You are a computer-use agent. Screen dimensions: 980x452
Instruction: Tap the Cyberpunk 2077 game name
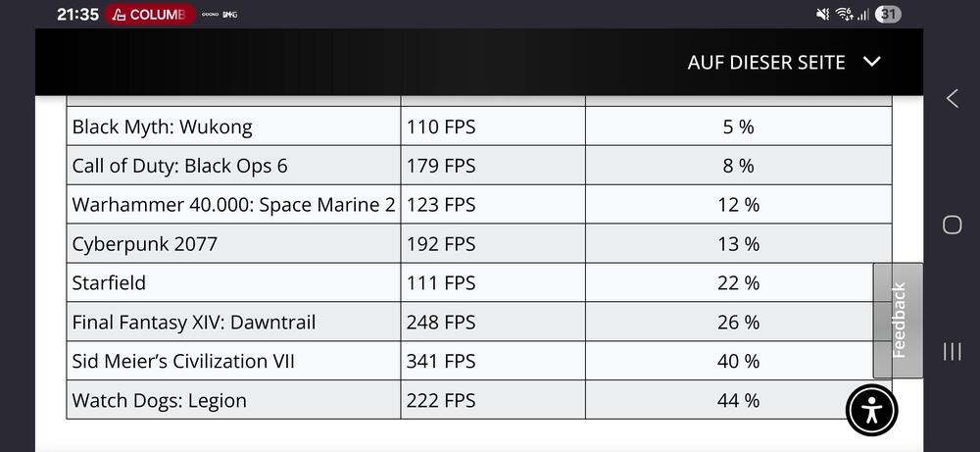pos(144,244)
